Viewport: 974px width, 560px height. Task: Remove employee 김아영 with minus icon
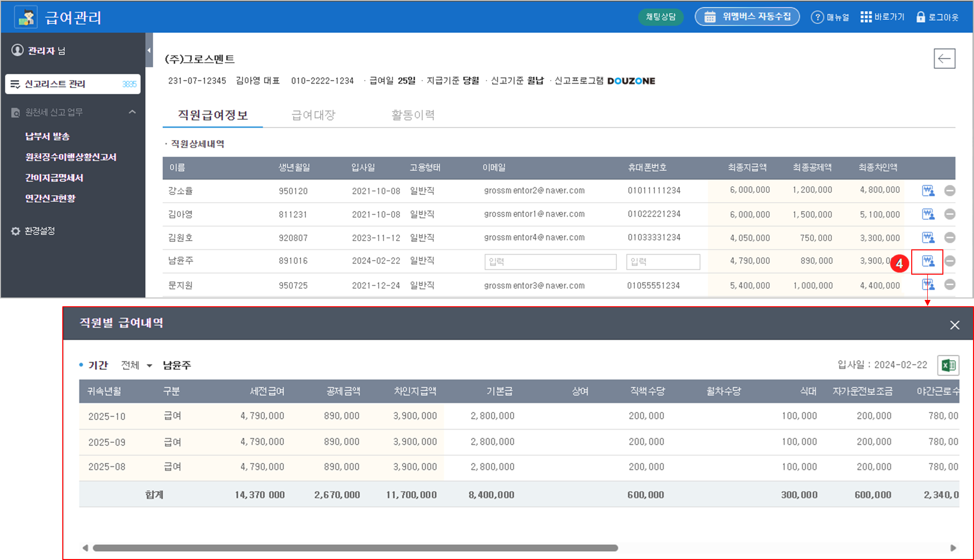coord(949,214)
